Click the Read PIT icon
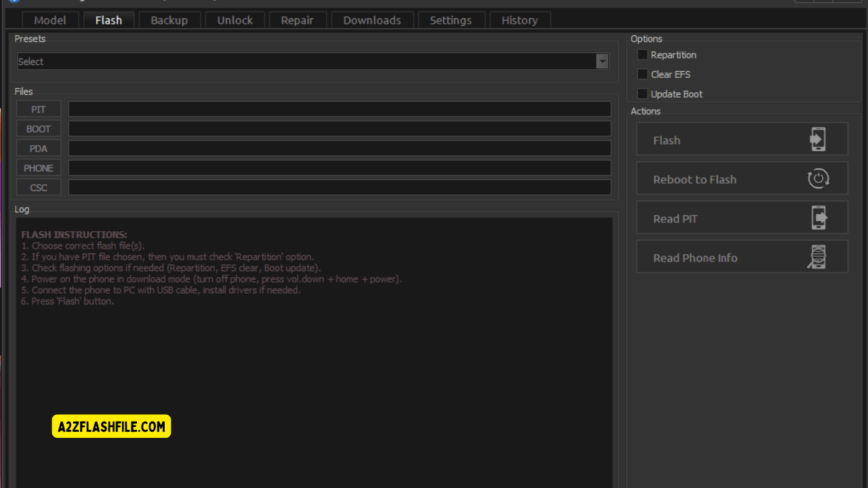This screenshot has height=488, width=868. 818,217
